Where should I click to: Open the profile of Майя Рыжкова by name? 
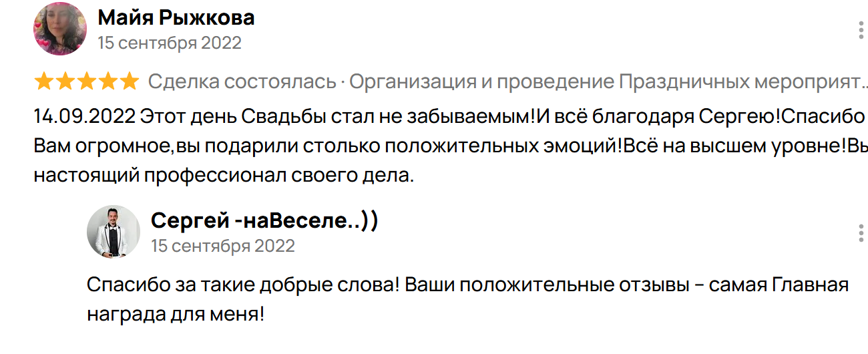click(x=176, y=18)
